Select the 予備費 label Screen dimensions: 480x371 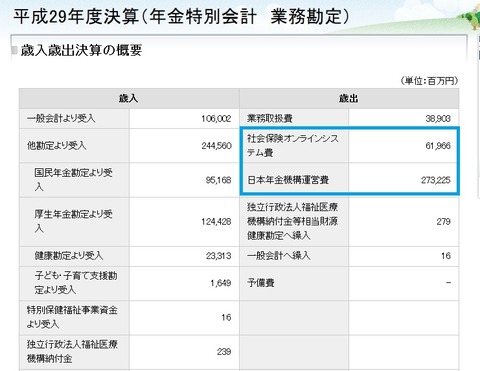tap(261, 283)
